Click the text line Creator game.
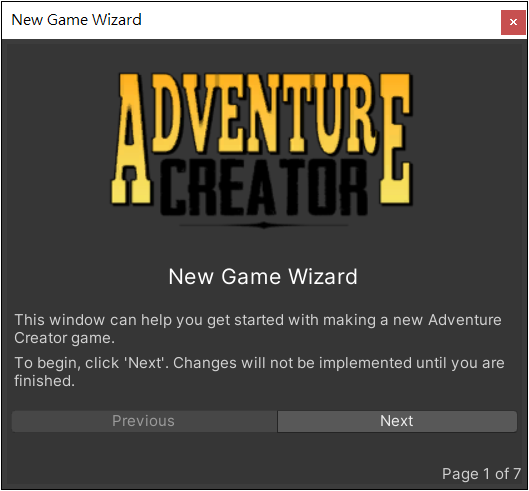The height and width of the screenshot is (491, 529). click(64, 338)
